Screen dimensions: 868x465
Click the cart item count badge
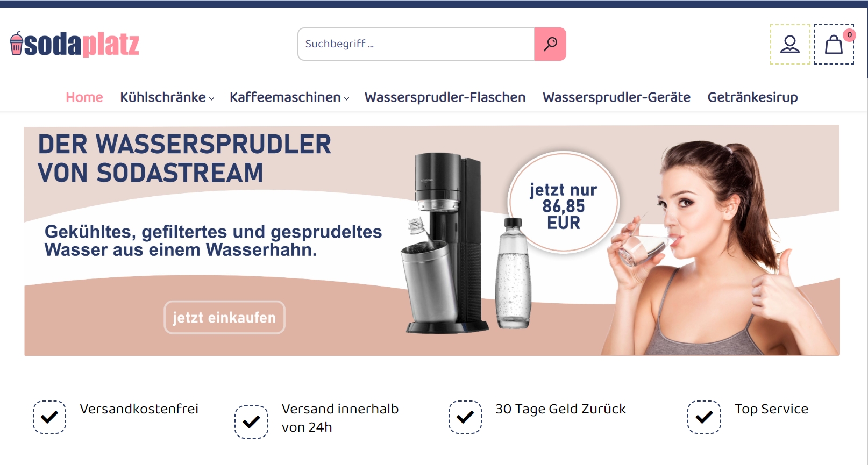pyautogui.click(x=849, y=35)
